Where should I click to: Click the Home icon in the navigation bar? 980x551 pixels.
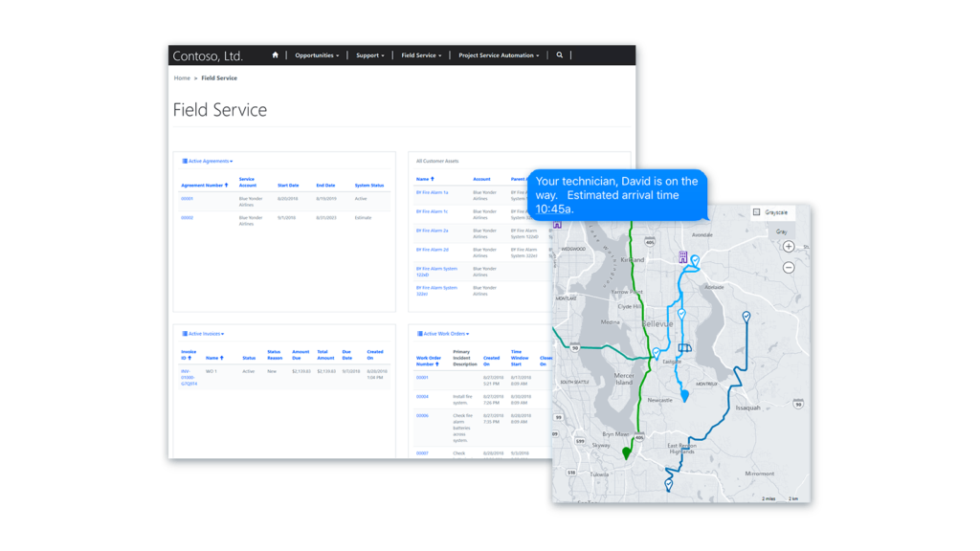275,55
